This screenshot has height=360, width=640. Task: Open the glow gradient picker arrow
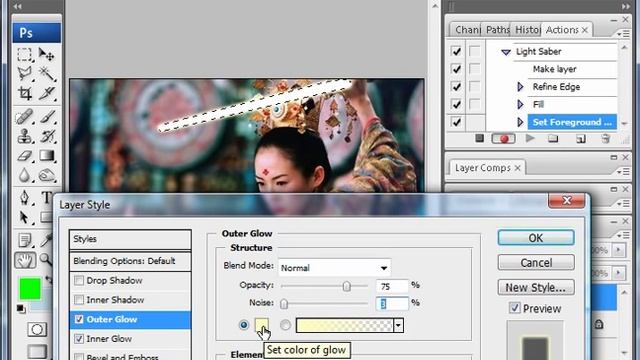398,325
